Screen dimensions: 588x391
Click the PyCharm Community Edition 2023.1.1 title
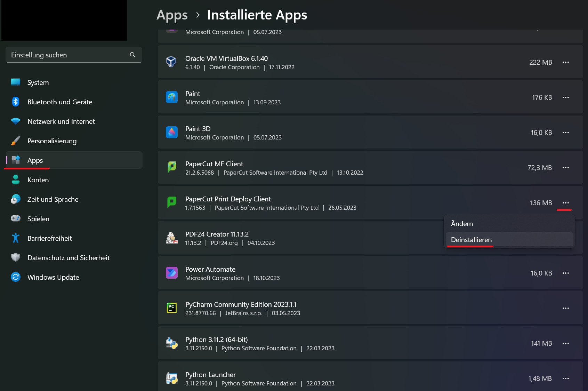(x=241, y=304)
